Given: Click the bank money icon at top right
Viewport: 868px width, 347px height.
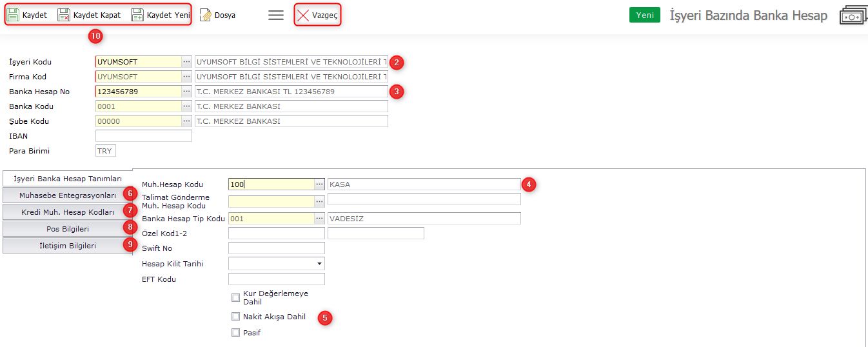Looking at the screenshot, I should (853, 15).
